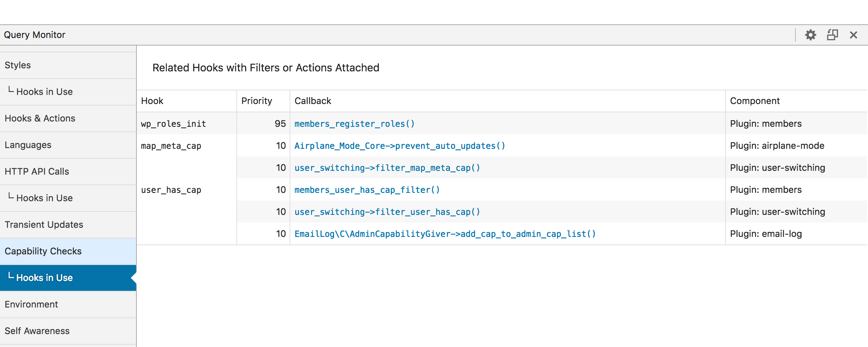Open user_switching->filter_map_meta_cap() link
This screenshot has height=347, width=868.
pyautogui.click(x=387, y=168)
